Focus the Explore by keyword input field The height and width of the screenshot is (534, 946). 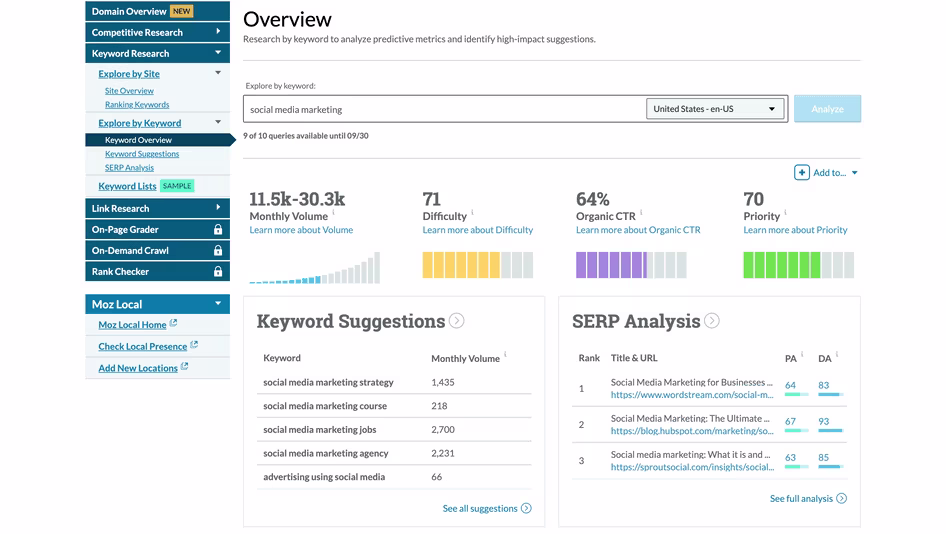click(x=445, y=109)
